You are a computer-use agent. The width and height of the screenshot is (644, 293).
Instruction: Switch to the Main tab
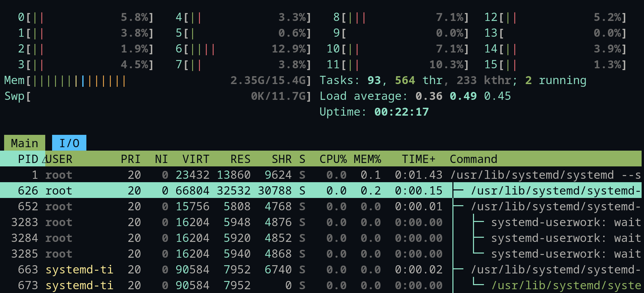pyautogui.click(x=24, y=143)
